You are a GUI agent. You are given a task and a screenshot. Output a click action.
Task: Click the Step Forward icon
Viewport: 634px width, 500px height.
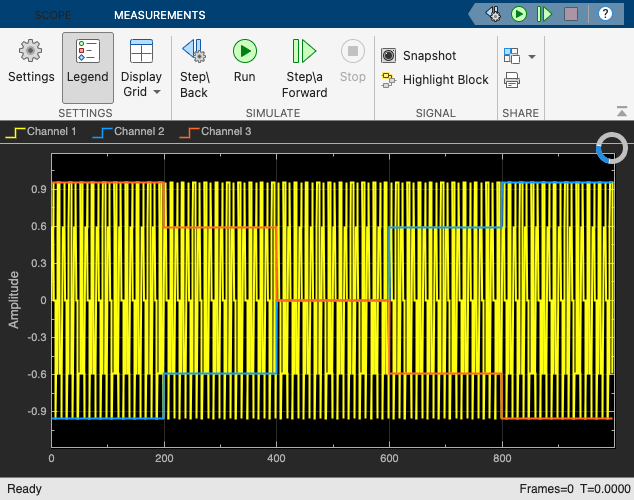[304, 51]
